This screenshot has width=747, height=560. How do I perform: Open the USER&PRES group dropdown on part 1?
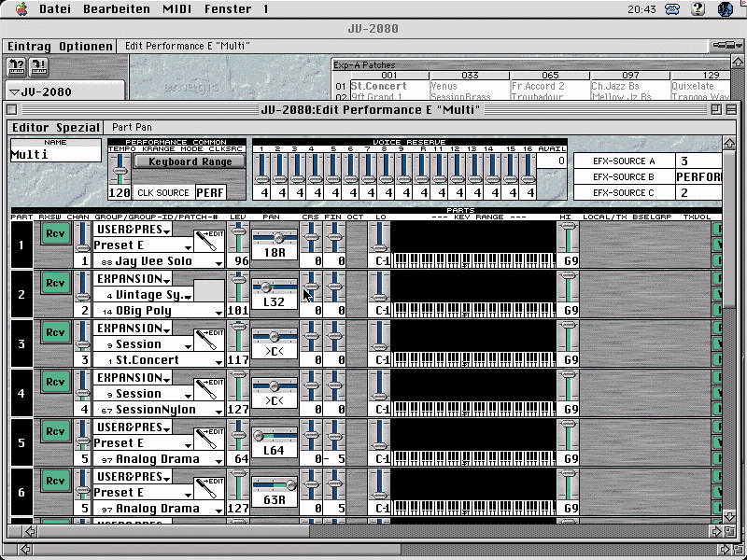[133, 229]
